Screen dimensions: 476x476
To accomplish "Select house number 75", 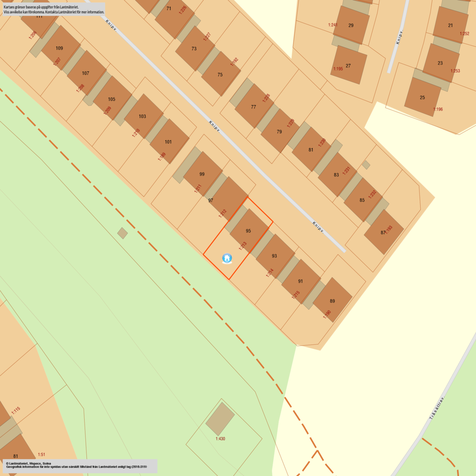I will 220,75.
